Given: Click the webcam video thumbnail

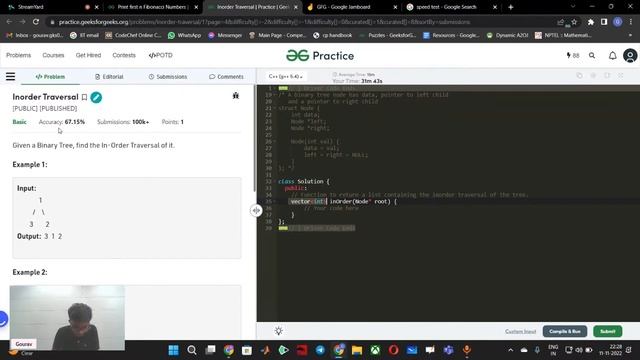Looking at the screenshot, I should click(67, 318).
